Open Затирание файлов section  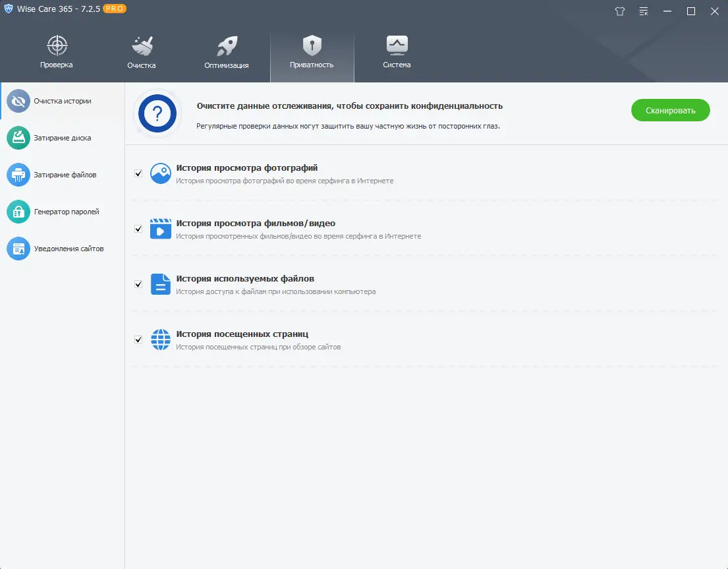pos(62,175)
